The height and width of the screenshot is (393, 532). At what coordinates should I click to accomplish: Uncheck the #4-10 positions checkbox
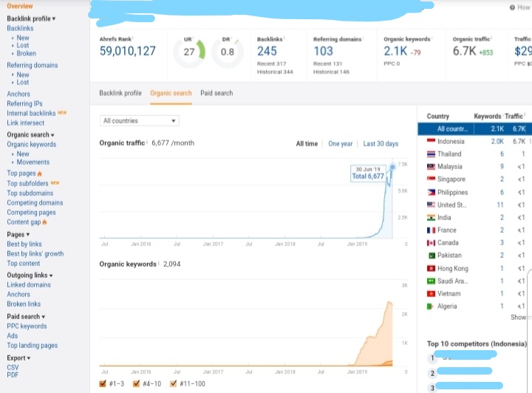tap(136, 383)
